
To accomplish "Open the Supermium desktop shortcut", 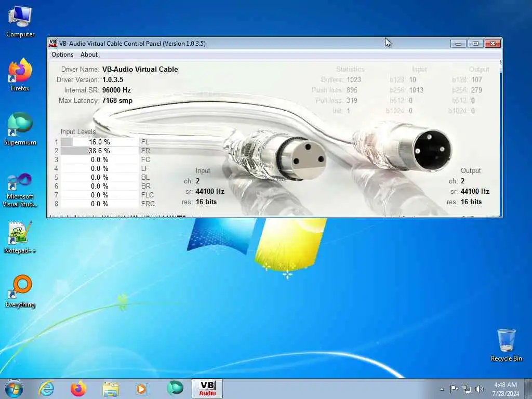I will pyautogui.click(x=20, y=129).
